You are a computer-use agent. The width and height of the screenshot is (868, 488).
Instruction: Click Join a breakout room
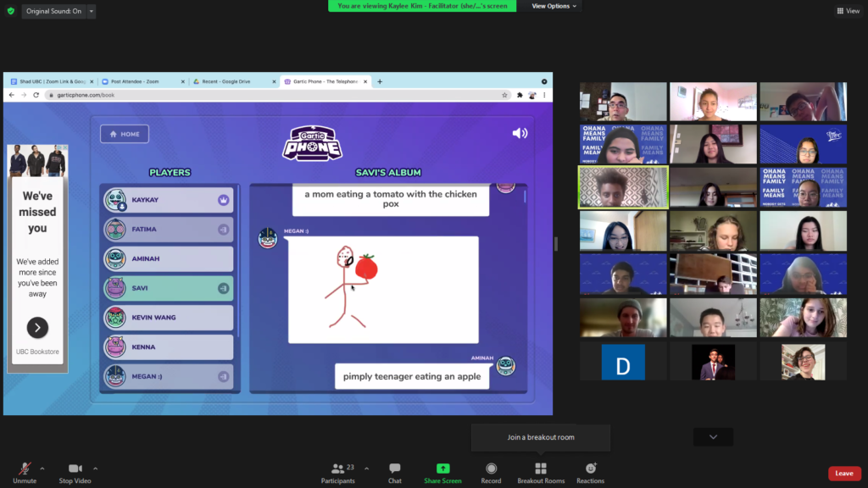[541, 437]
